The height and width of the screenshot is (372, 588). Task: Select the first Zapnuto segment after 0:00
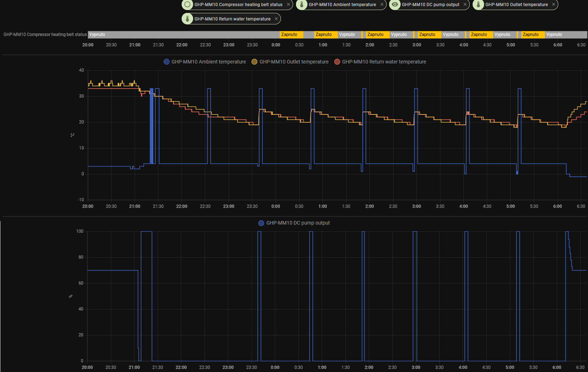tap(291, 34)
